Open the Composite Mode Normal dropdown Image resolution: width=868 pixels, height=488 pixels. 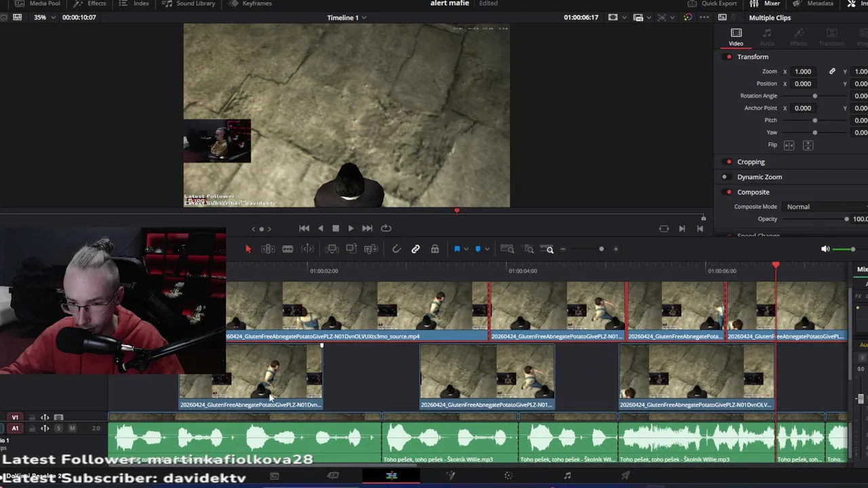[825, 207]
